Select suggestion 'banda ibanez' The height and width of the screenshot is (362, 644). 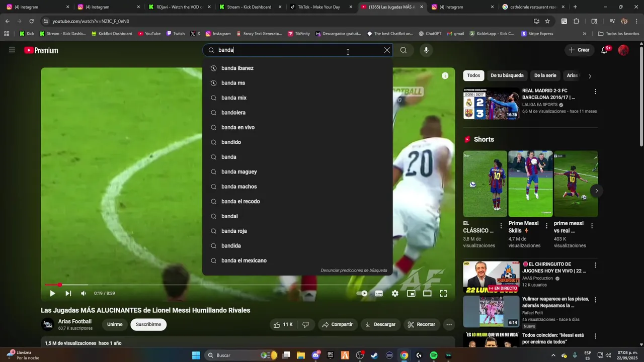coord(297,68)
